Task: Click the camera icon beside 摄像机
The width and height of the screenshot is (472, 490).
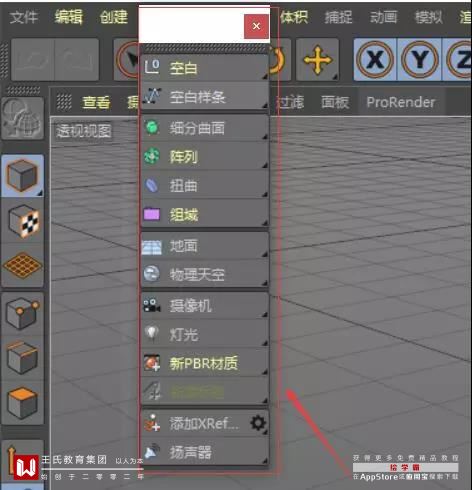Action: [152, 305]
